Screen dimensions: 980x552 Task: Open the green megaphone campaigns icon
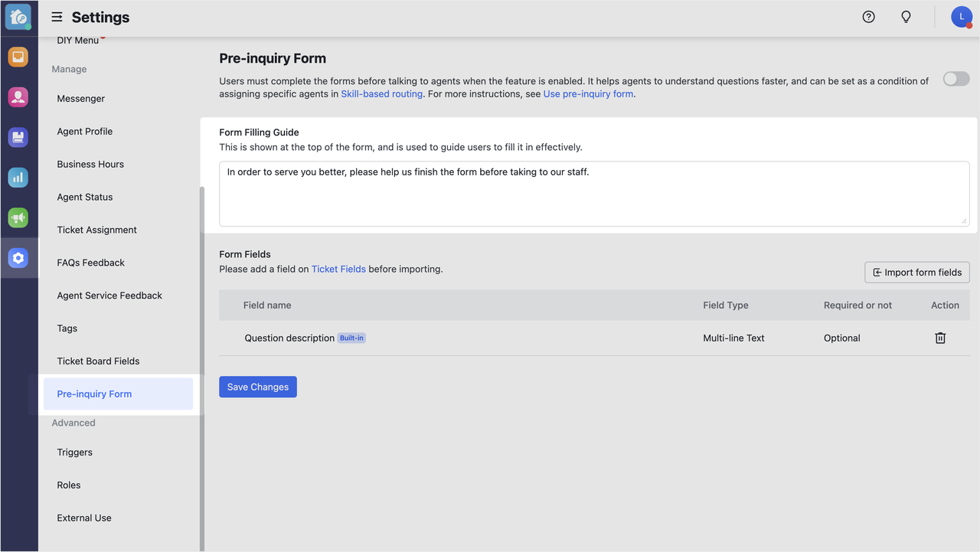(x=18, y=217)
